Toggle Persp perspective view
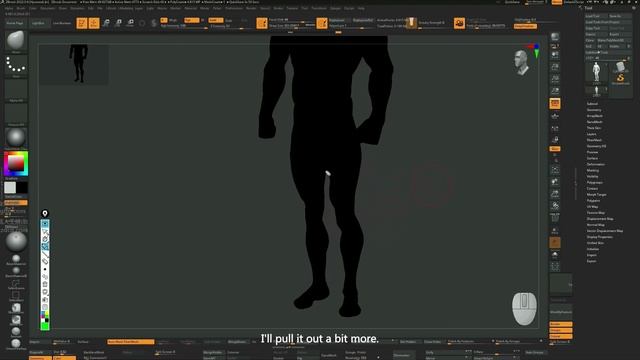 (x=555, y=104)
